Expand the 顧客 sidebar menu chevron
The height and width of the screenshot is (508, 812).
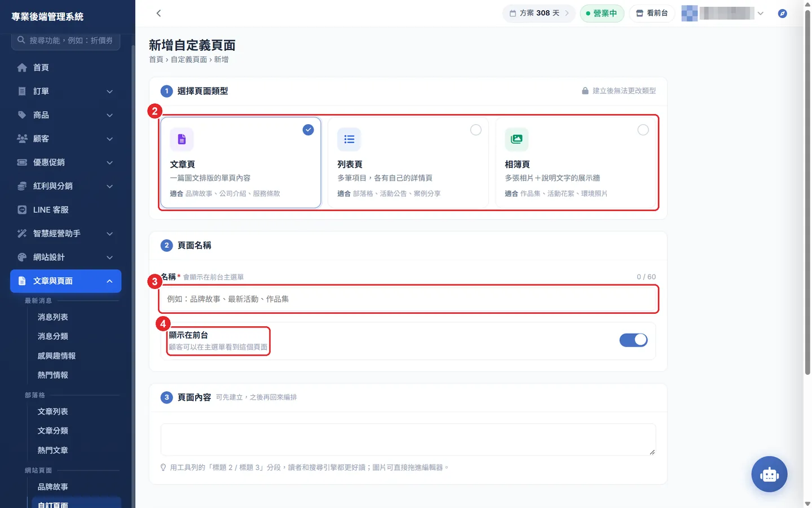110,139
